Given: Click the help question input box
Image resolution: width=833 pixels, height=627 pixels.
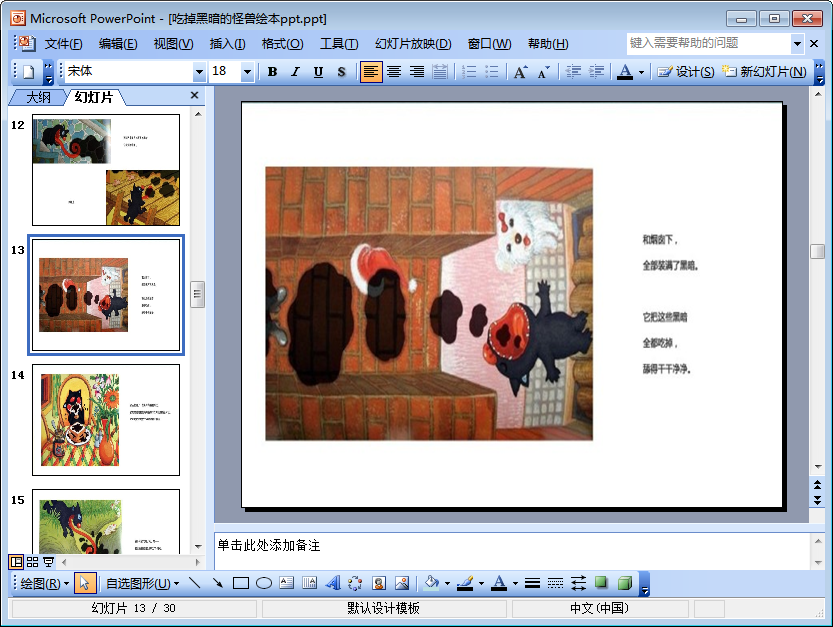Looking at the screenshot, I should point(709,43).
